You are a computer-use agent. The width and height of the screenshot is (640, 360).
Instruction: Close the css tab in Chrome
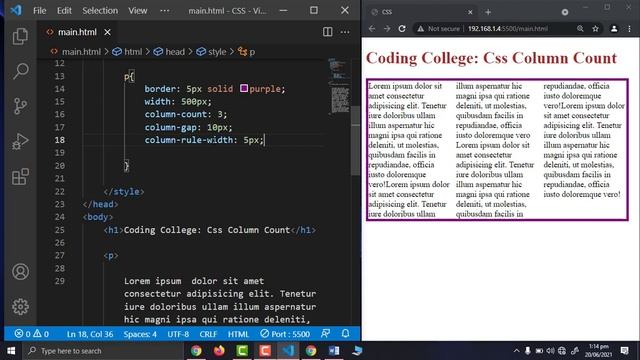(x=470, y=12)
